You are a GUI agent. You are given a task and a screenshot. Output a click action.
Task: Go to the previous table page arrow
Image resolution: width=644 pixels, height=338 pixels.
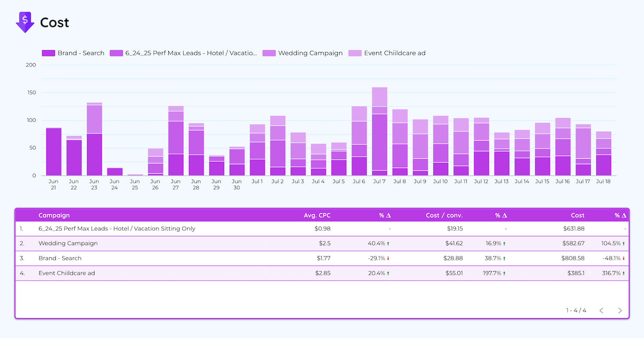coord(601,311)
